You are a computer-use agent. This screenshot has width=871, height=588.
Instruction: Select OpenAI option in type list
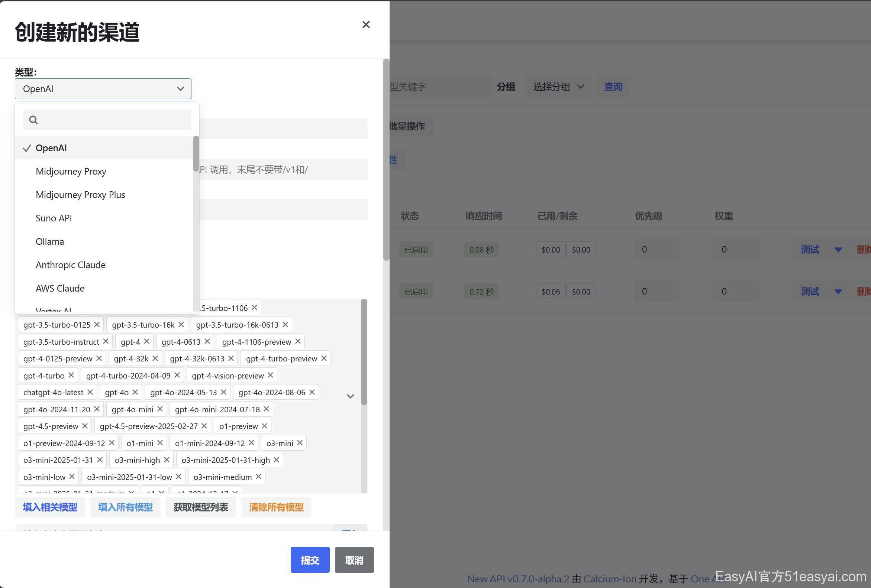(104, 148)
